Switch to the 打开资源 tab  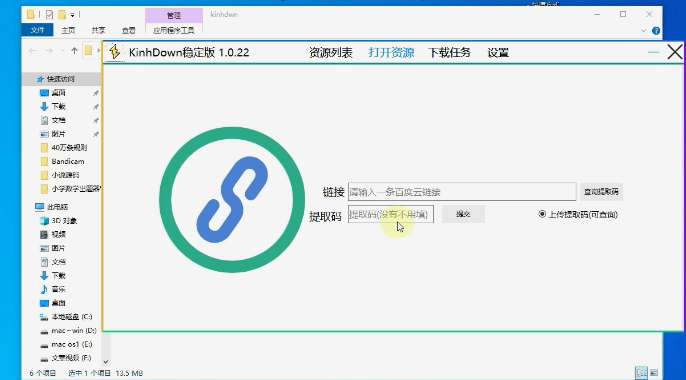391,53
